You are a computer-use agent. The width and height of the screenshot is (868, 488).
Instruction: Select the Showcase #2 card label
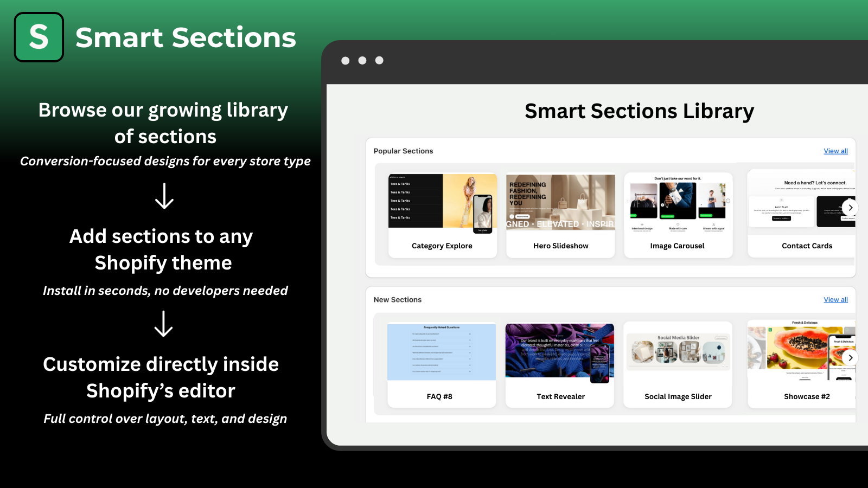(807, 396)
